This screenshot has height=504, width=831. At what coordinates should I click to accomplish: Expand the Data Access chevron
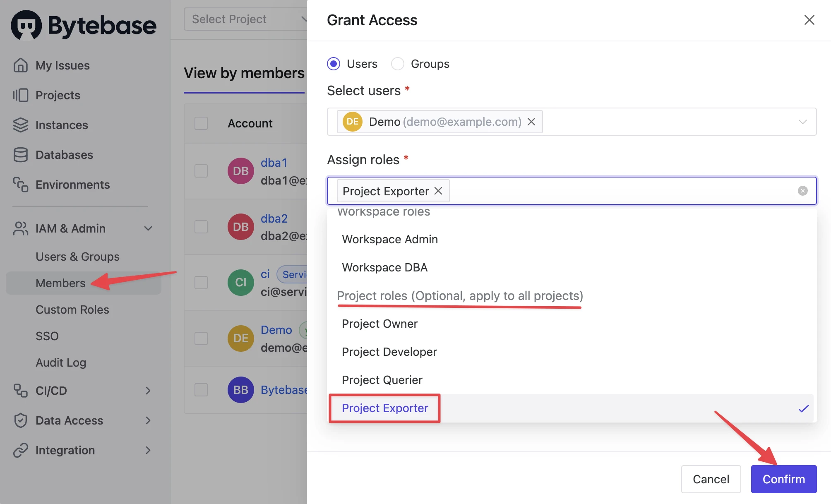click(148, 420)
